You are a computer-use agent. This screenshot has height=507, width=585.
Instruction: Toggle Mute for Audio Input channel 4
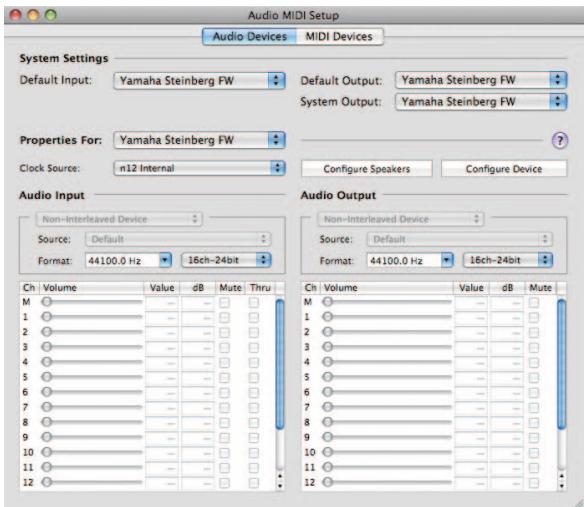click(224, 363)
